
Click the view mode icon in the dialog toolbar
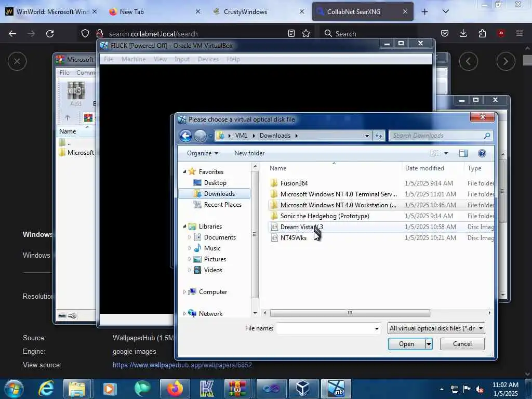coord(435,153)
